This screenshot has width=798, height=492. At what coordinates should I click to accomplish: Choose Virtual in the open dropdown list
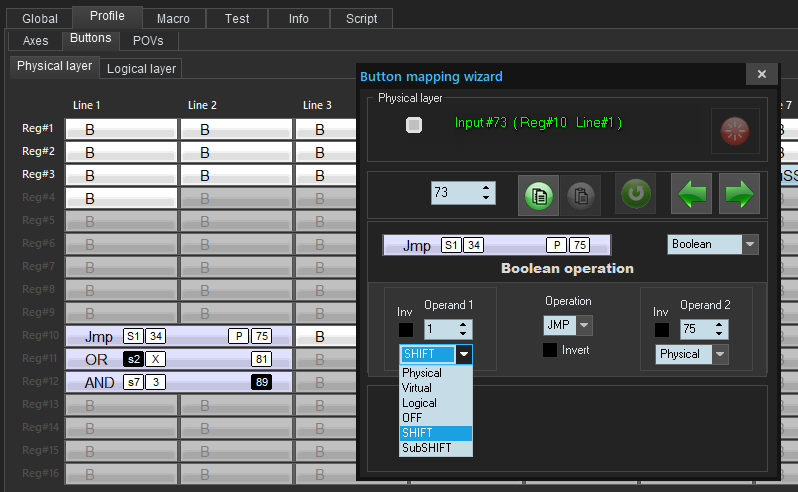436,388
